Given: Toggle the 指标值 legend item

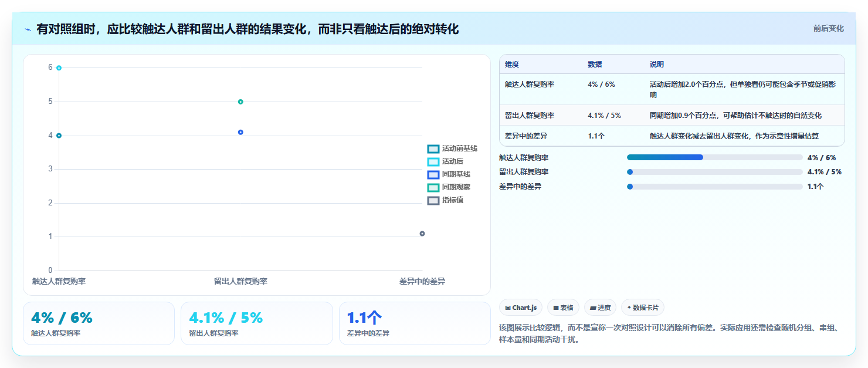Looking at the screenshot, I should click(446, 200).
